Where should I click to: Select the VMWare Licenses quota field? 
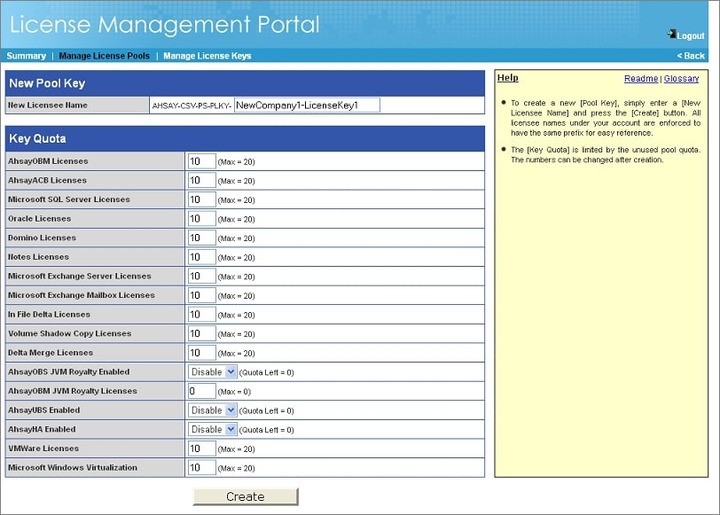[x=201, y=448]
